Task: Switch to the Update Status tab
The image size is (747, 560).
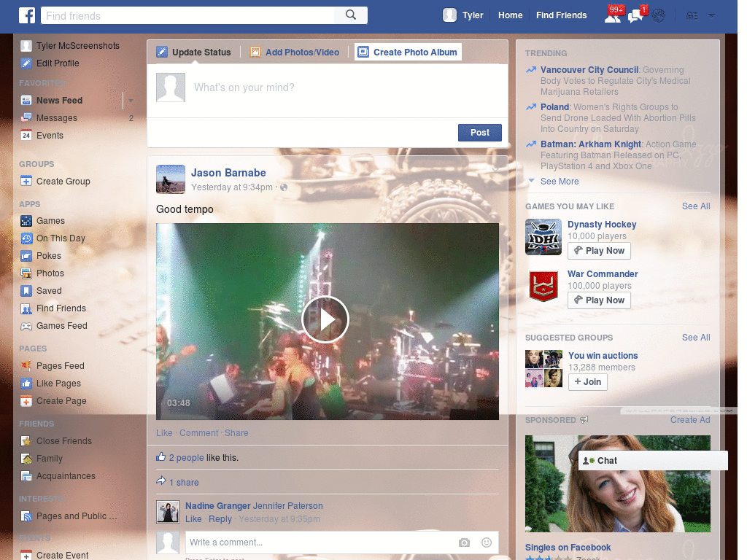Action: (x=194, y=52)
